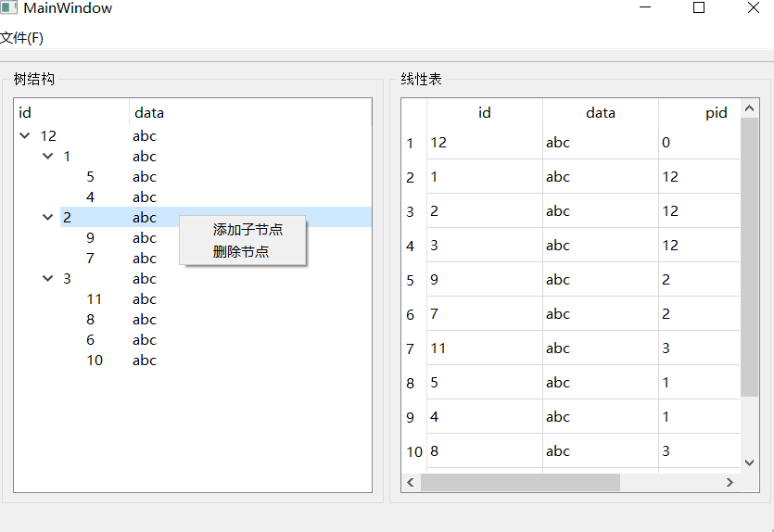Select table row header 4
The height and width of the screenshot is (532, 774).
pyautogui.click(x=414, y=246)
